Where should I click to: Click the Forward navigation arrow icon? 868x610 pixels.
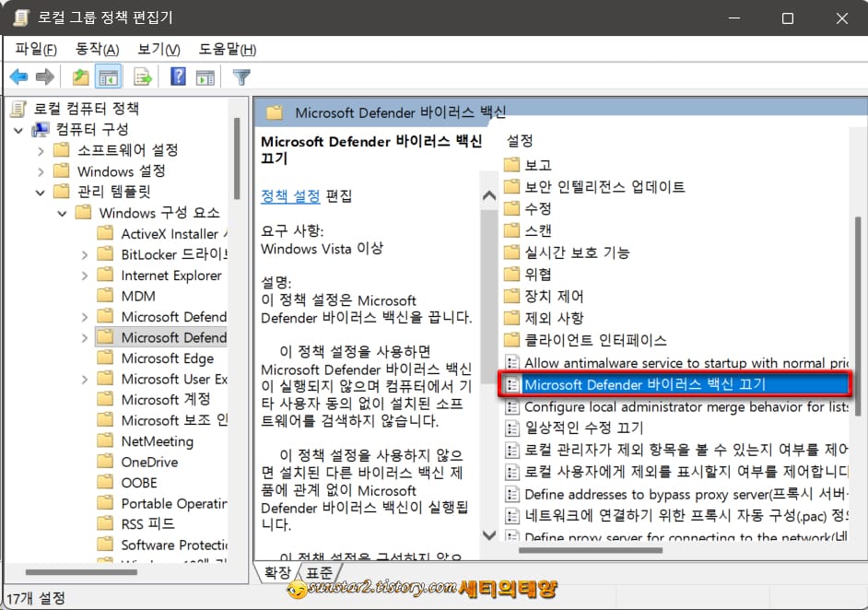click(x=44, y=76)
